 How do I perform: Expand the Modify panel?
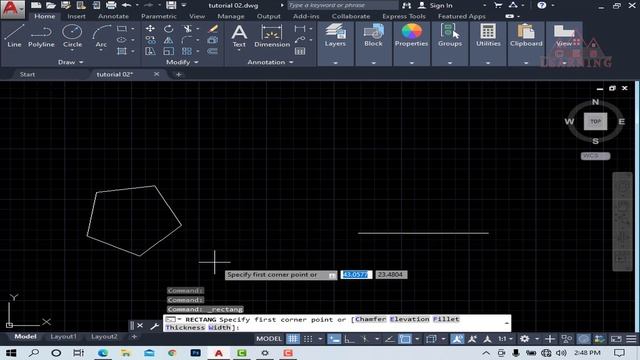(182, 62)
